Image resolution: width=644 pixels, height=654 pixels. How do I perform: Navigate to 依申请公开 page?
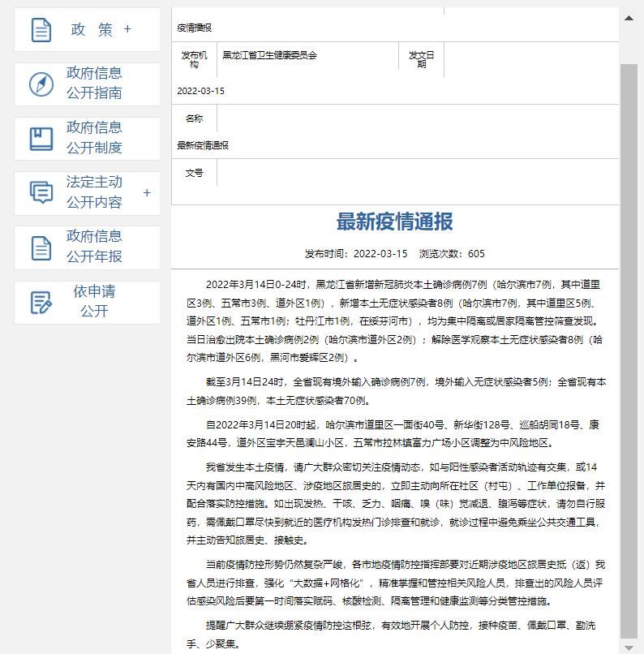94,301
